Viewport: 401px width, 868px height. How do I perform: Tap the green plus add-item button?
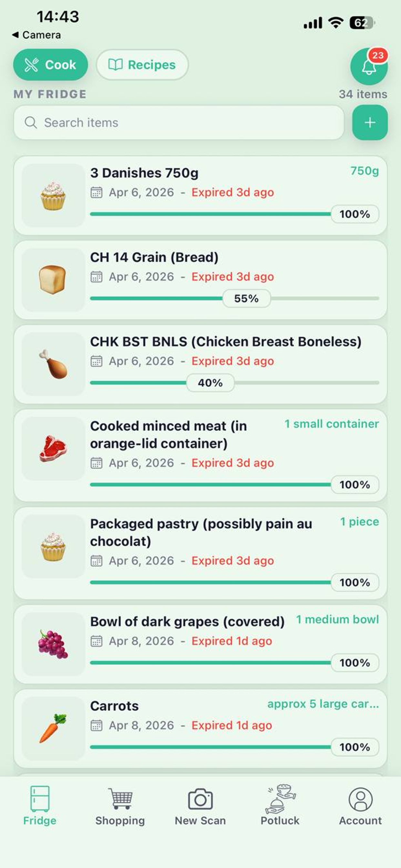[x=370, y=122]
